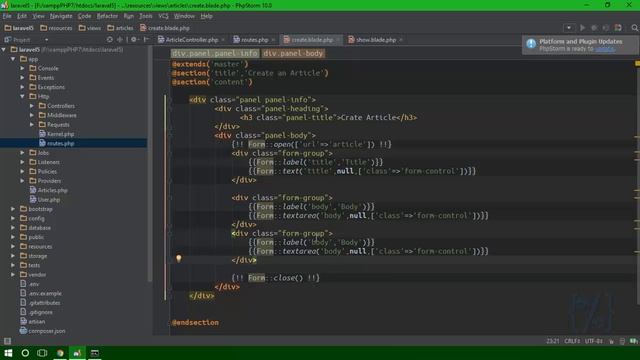Expand the Controllers folder arrow
This screenshot has width=640, height=360.
click(32, 106)
